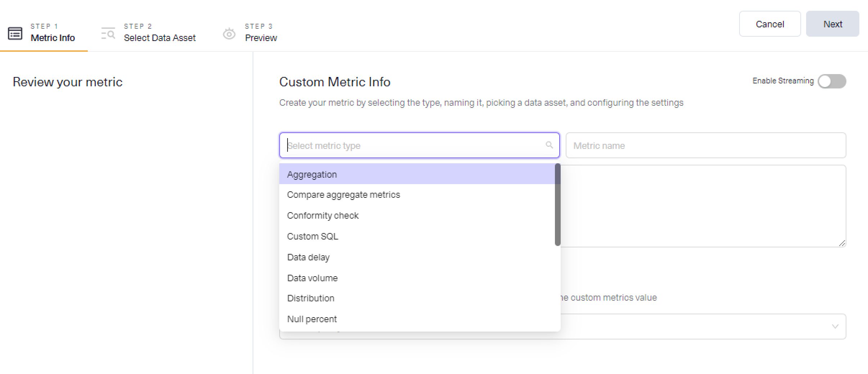Click the Select Data Asset search icon
The height and width of the screenshot is (374, 868).
tap(108, 33)
